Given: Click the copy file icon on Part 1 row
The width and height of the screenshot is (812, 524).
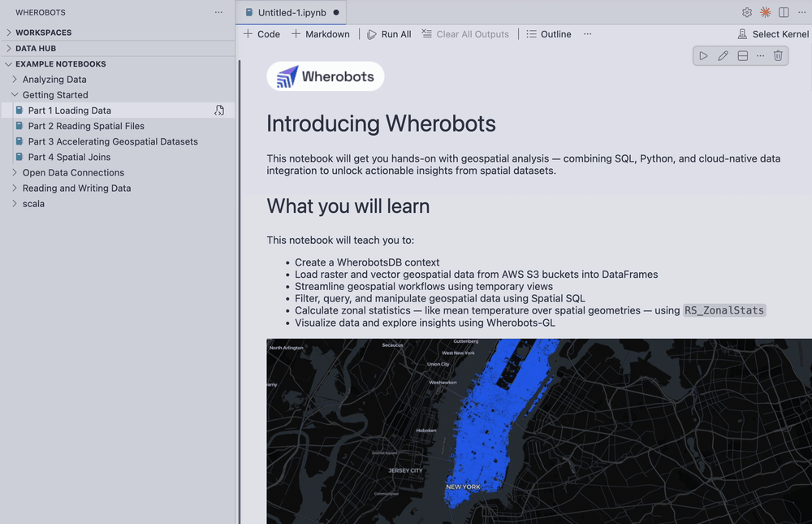Looking at the screenshot, I should (x=219, y=110).
